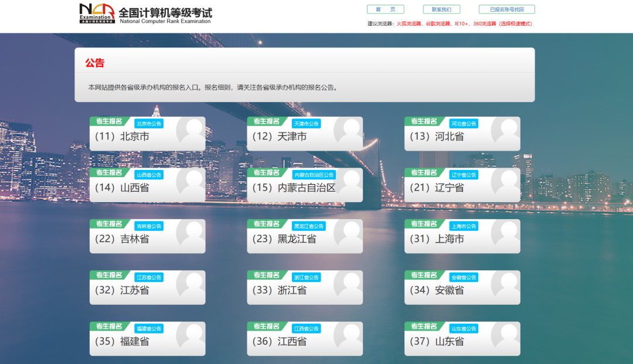The width and height of the screenshot is (633, 364).
Task: Click the avatar icon on the 北京市 card
Action: click(x=190, y=131)
